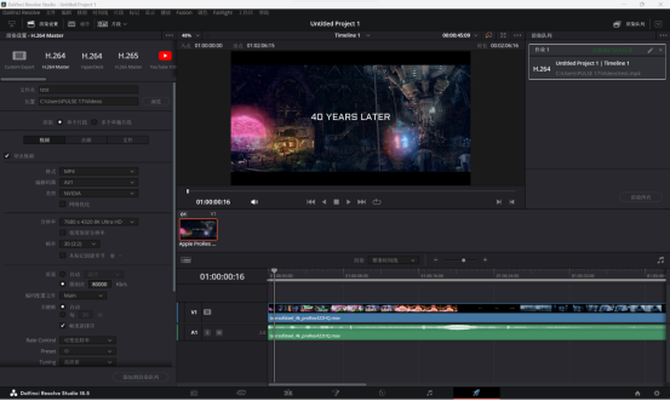Open the Tuning dropdown
Image resolution: width=670 pixels, height=401 pixels.
(x=87, y=362)
